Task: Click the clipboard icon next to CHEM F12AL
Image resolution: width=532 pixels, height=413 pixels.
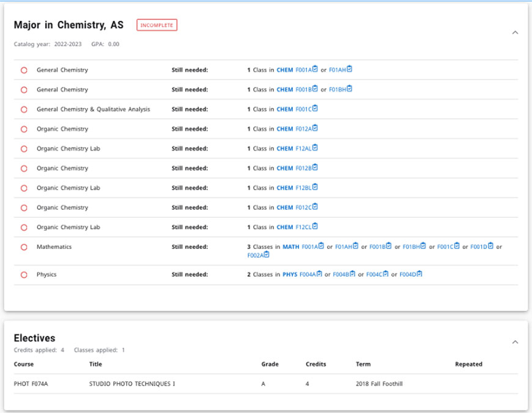Action: click(x=315, y=147)
